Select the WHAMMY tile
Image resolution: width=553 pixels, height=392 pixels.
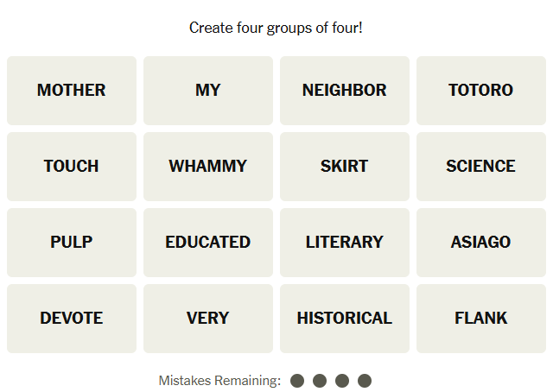[208, 167]
